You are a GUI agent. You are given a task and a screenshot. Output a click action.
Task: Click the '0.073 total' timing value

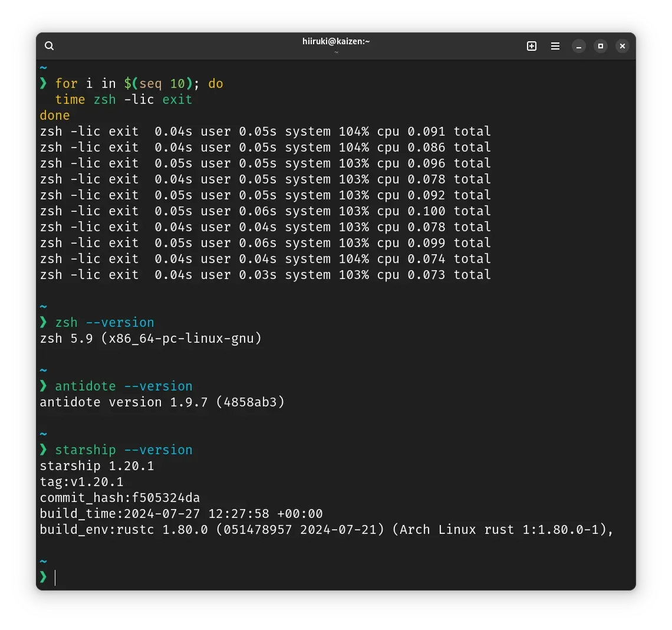(449, 275)
